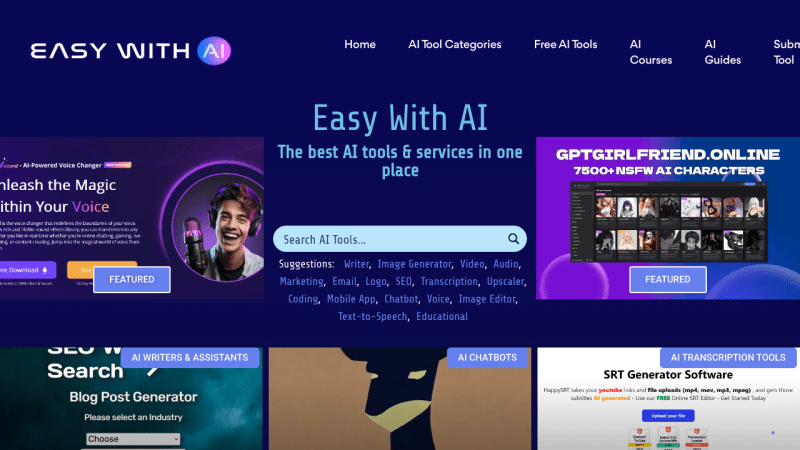The width and height of the screenshot is (800, 450).
Task: Click the search magnifier icon
Action: pos(513,239)
